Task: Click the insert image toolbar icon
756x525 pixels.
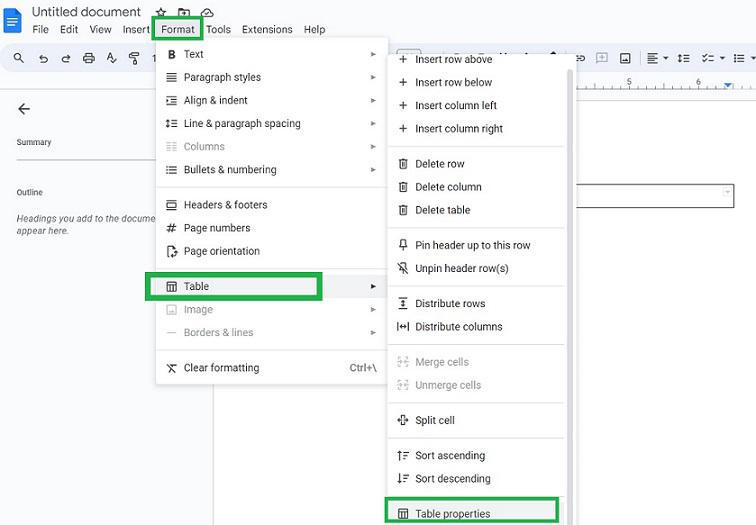Action: tap(625, 59)
